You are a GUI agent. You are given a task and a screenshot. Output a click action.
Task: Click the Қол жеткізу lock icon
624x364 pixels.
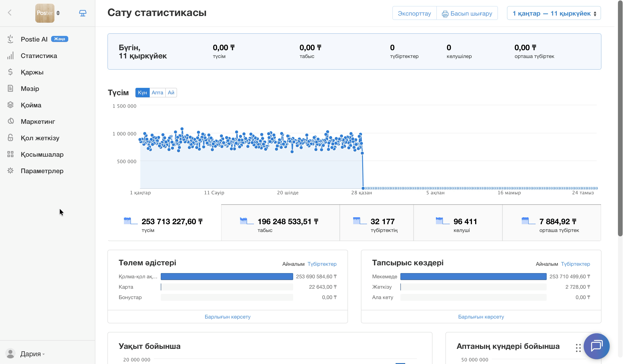[x=10, y=138]
